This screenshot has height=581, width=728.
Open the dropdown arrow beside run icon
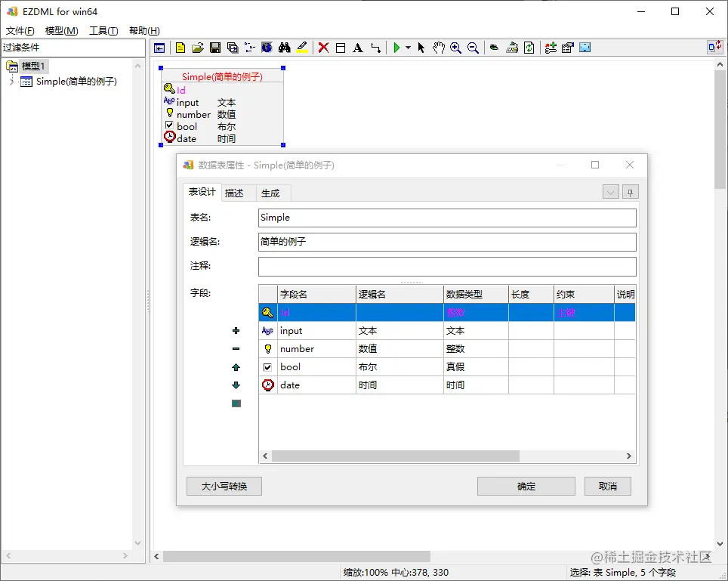click(408, 48)
